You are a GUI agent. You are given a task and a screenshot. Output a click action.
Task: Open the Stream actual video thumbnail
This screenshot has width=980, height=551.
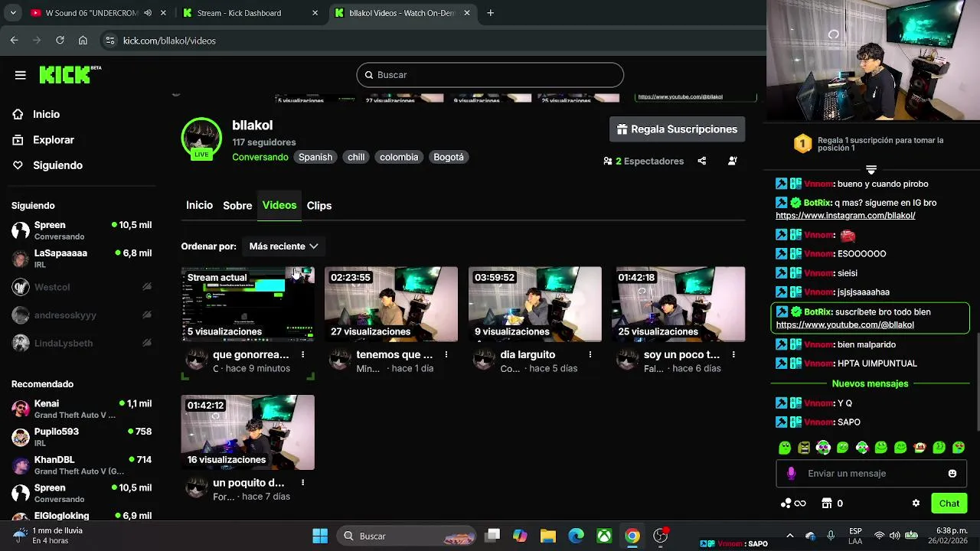click(x=247, y=304)
